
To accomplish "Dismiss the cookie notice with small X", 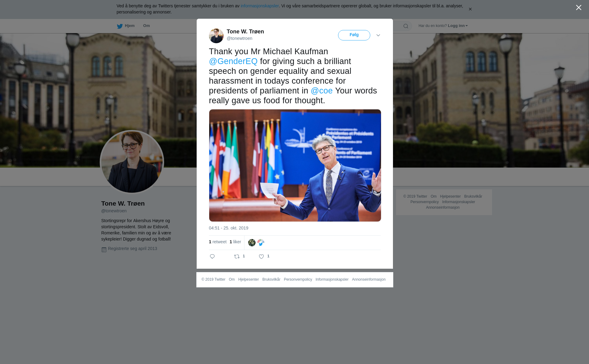I will click(470, 9).
